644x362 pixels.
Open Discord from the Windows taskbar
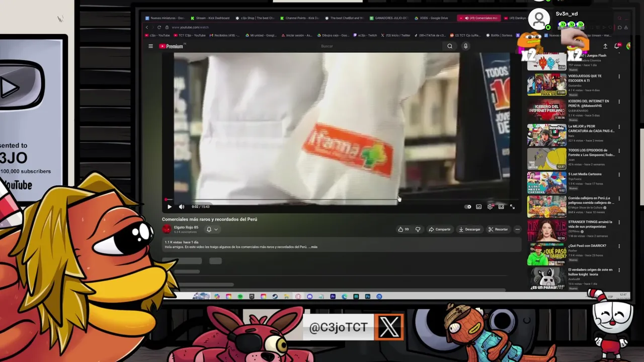pos(310,297)
